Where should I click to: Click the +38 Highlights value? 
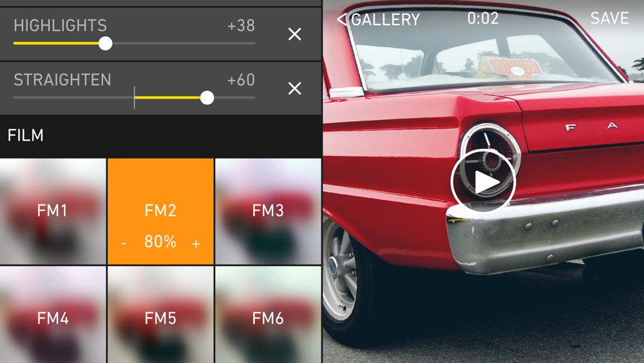[x=241, y=26]
